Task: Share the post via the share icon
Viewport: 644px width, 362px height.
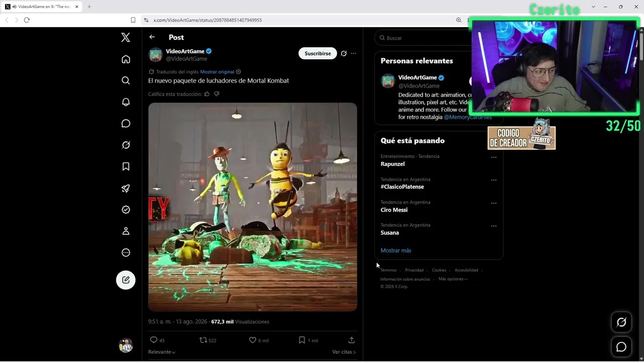Action: (352, 340)
